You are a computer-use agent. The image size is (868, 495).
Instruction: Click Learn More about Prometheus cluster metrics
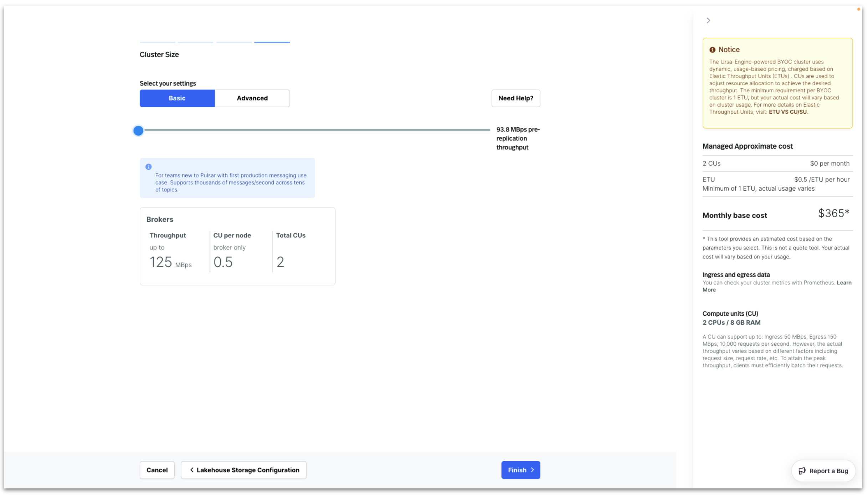coord(844,282)
